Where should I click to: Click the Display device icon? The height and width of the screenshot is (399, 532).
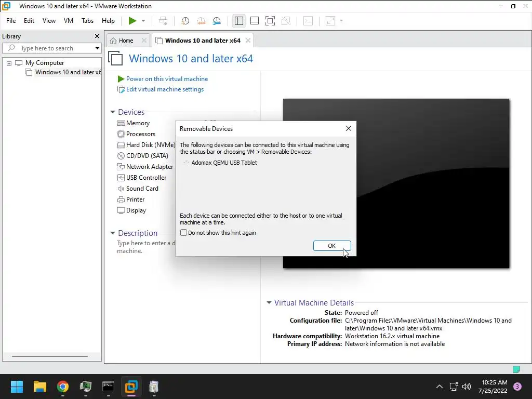tap(121, 210)
